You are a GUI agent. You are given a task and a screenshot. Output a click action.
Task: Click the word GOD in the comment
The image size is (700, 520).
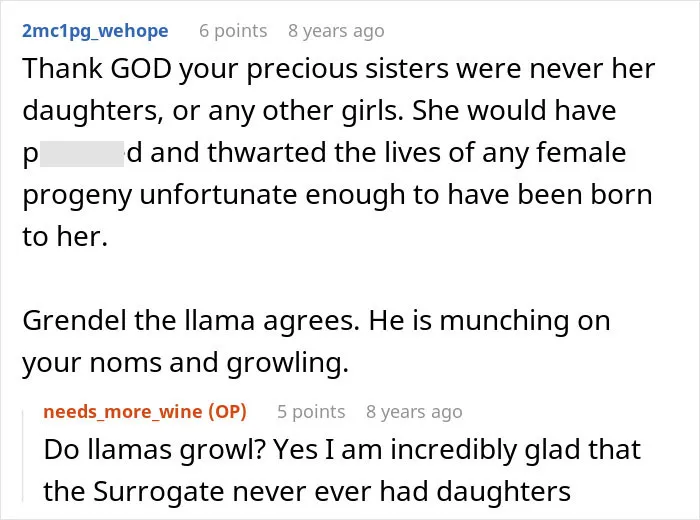click(141, 69)
